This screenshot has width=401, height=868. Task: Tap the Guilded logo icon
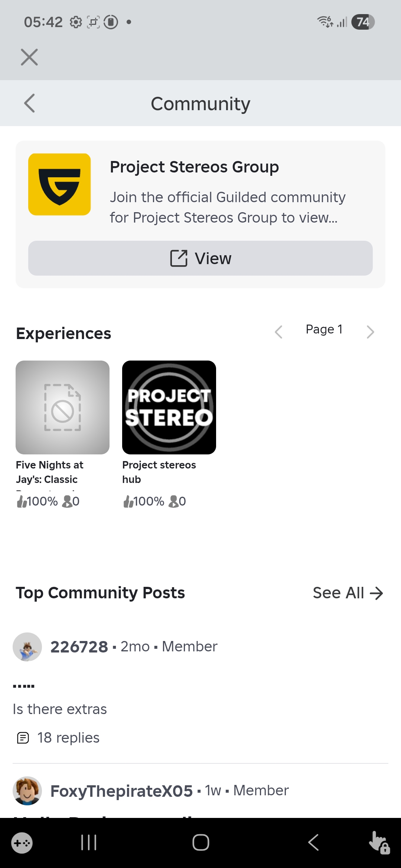59,184
